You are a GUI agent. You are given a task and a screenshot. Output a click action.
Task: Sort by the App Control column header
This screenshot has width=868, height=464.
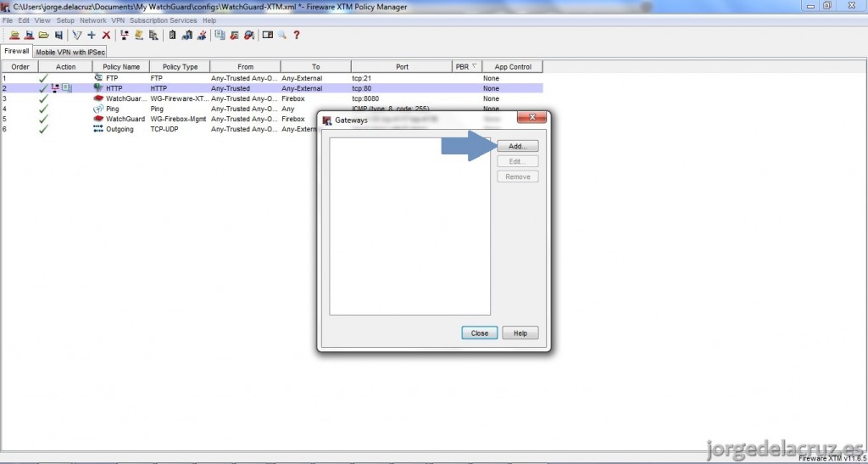pos(513,66)
